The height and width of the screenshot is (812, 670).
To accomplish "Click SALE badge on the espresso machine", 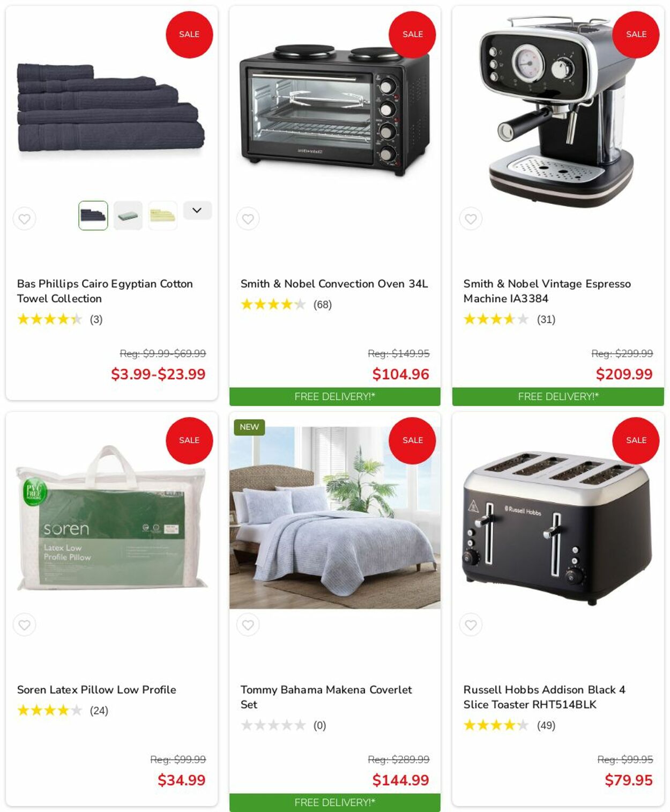I will [x=636, y=34].
